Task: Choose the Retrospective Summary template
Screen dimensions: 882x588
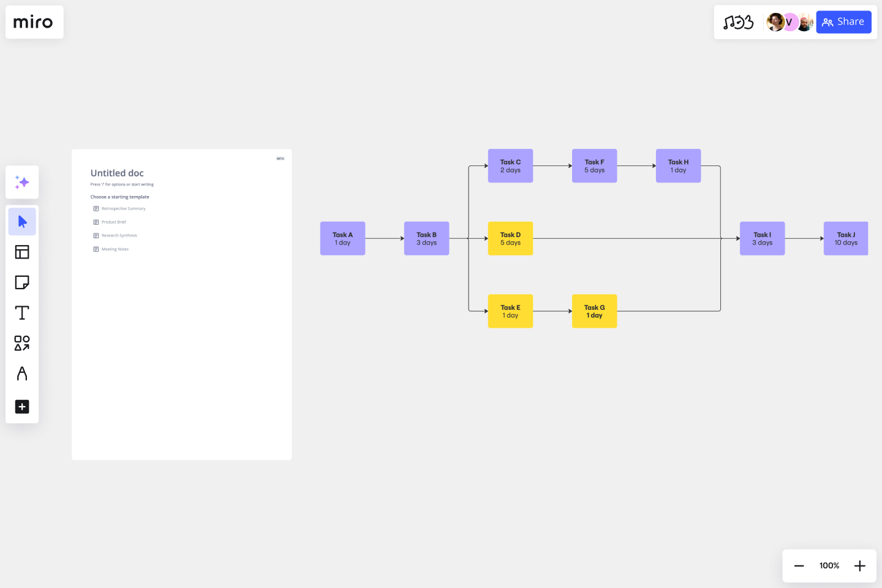Action: tap(123, 208)
